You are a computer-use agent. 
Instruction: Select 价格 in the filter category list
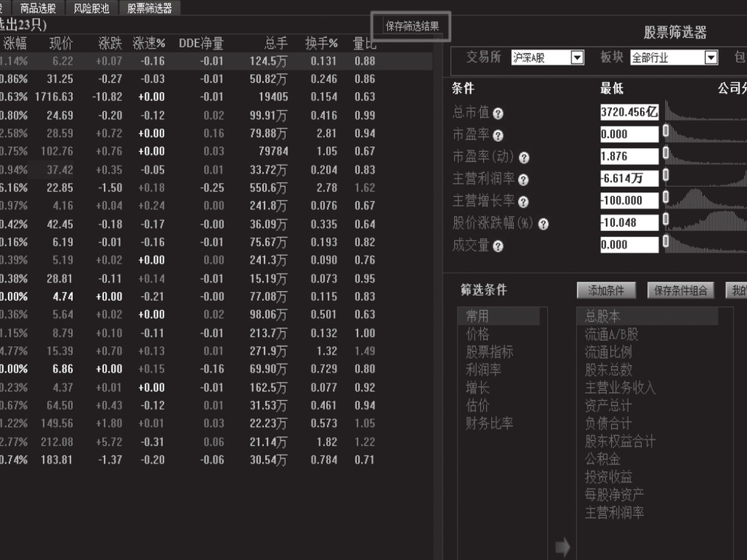(478, 334)
